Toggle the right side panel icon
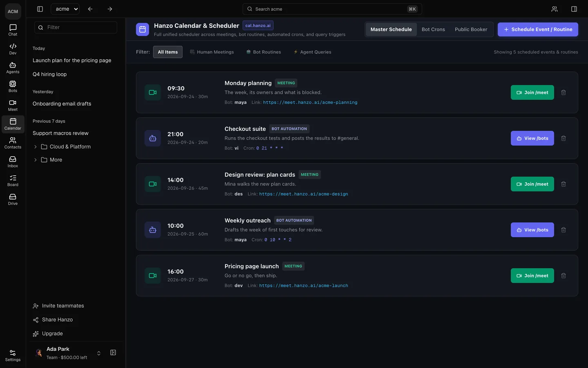This screenshot has width=588, height=368. click(x=574, y=9)
